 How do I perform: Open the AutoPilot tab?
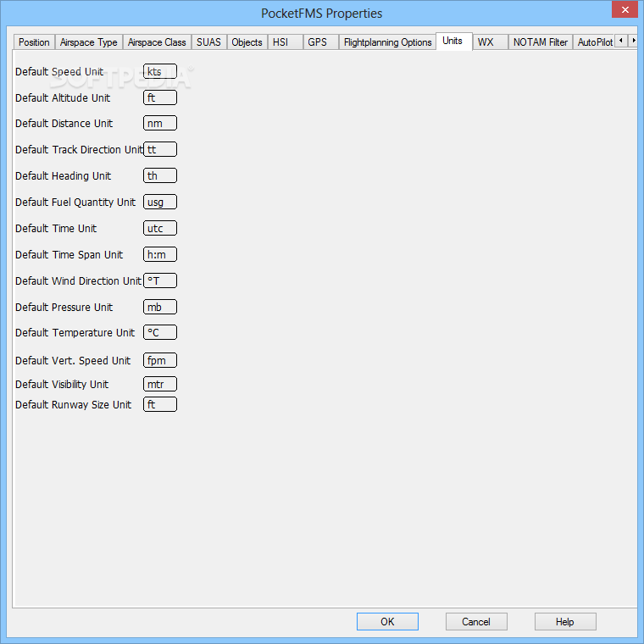click(x=594, y=42)
